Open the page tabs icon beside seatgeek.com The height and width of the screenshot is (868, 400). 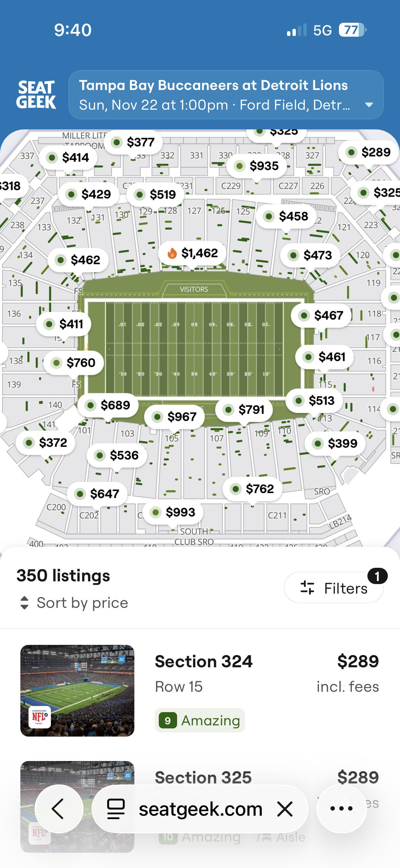pos(116,809)
